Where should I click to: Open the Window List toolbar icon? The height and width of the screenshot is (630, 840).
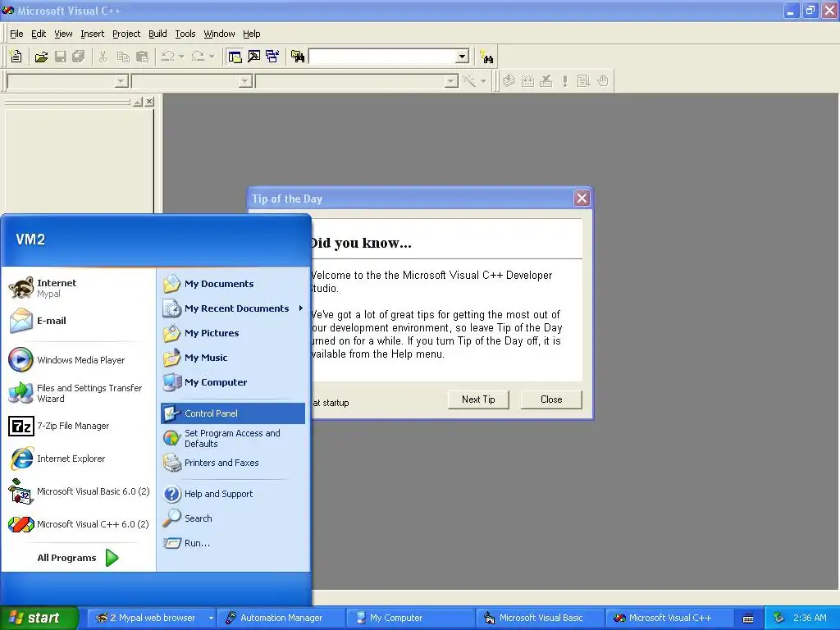click(x=272, y=57)
